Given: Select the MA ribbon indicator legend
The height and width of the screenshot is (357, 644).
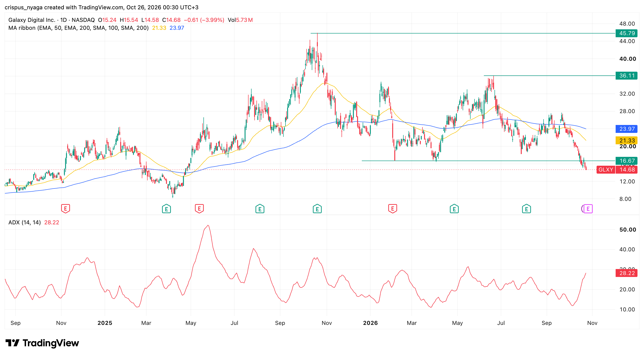Looking at the screenshot, I should pyautogui.click(x=79, y=28).
